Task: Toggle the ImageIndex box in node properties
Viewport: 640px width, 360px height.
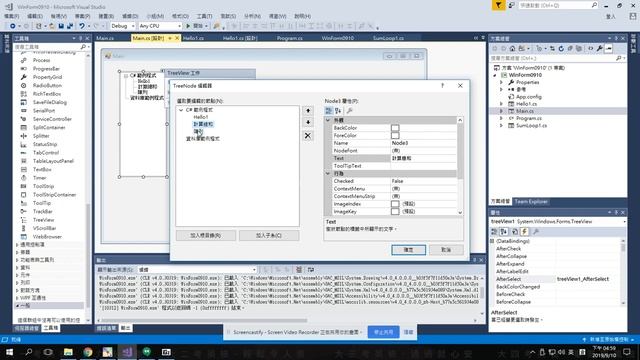Action: click(395, 204)
